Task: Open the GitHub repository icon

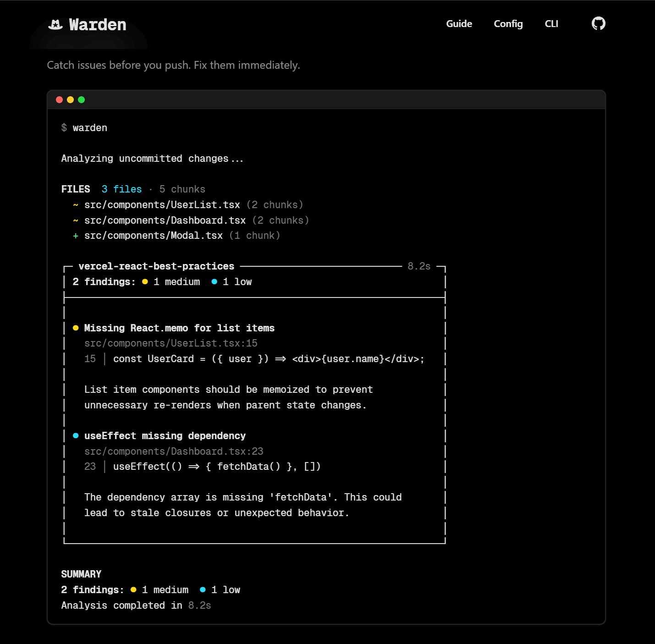Action: click(x=598, y=23)
